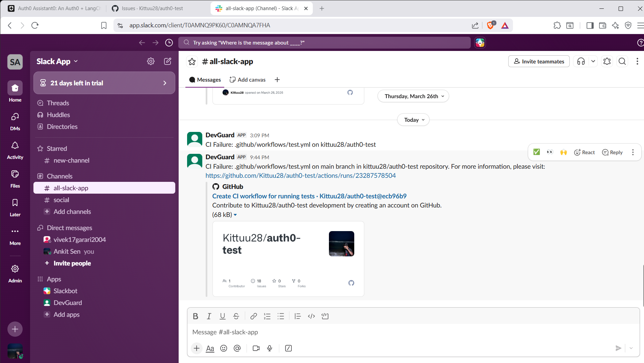Click the send message arrow
Viewport: 644px width, 363px height.
[x=618, y=348]
